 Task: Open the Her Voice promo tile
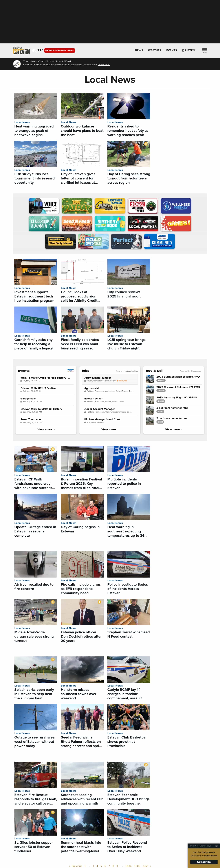[x=44, y=206]
